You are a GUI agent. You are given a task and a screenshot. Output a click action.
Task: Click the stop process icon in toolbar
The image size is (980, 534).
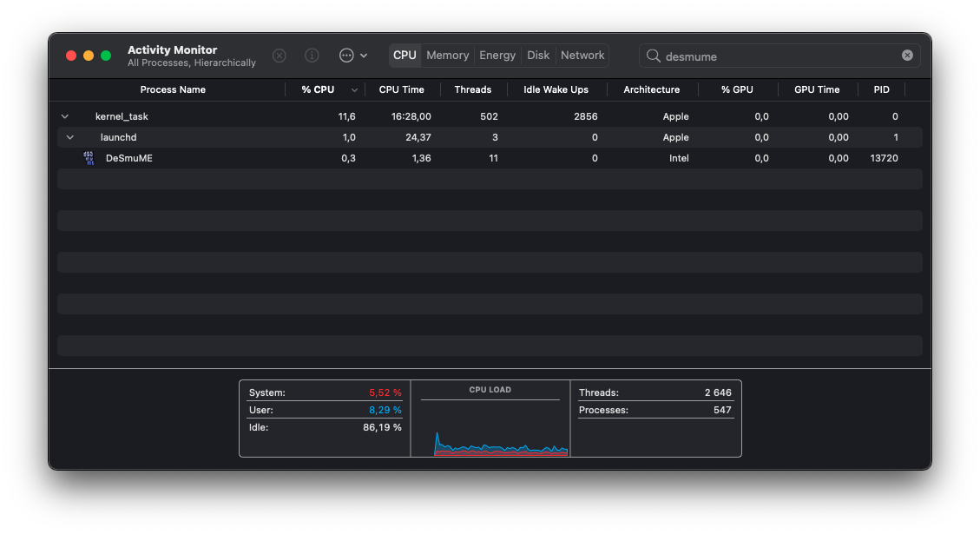point(280,56)
